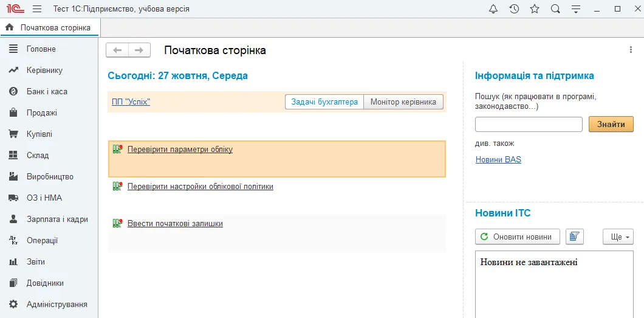The height and width of the screenshot is (318, 644).
Task: Click the news settings icon beside Оновити новини
Action: click(x=575, y=237)
